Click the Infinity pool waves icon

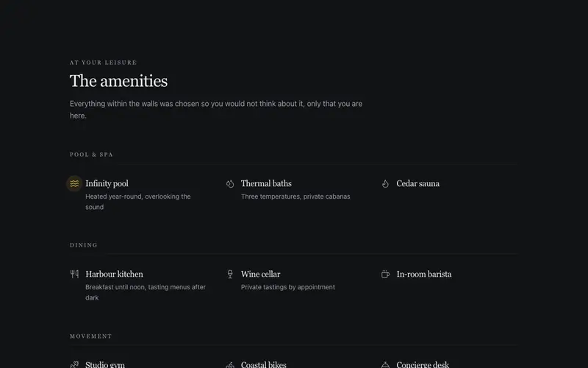coord(74,183)
